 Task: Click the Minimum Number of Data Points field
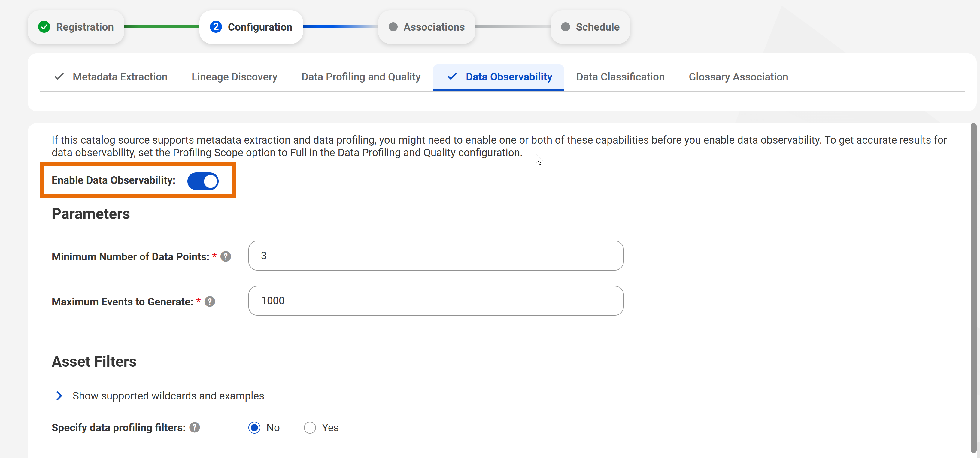point(435,256)
